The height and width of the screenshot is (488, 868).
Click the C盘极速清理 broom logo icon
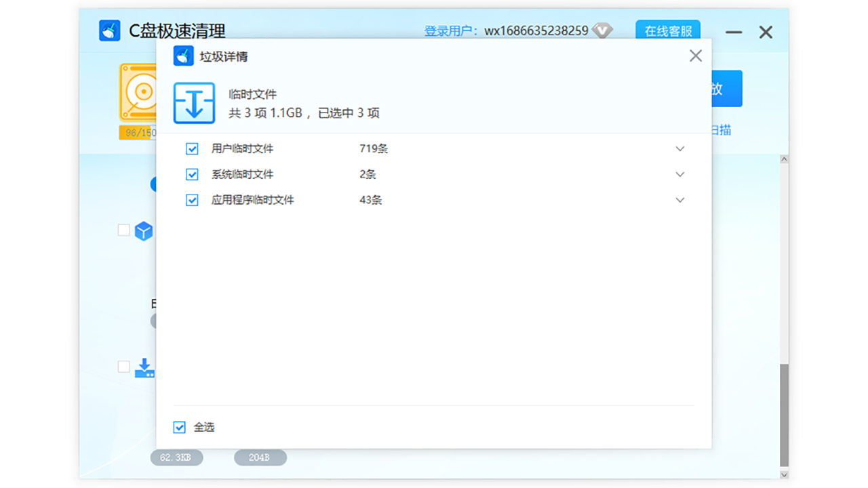pyautogui.click(x=110, y=30)
